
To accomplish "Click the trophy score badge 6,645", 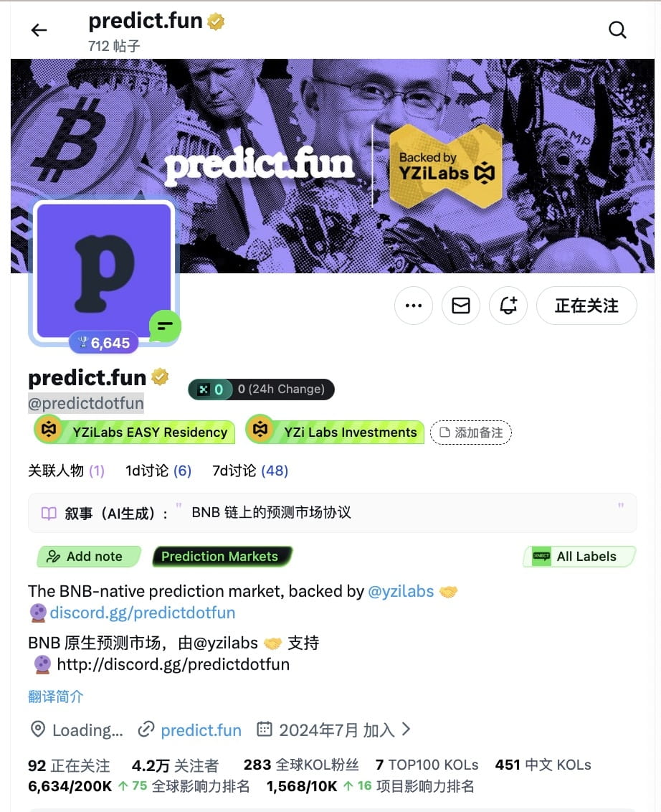I will 103,343.
